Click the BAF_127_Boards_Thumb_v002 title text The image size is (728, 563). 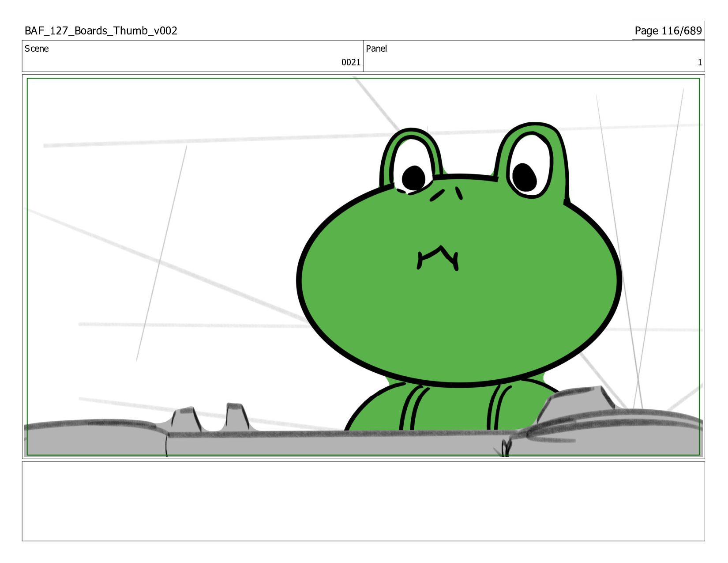click(x=101, y=31)
